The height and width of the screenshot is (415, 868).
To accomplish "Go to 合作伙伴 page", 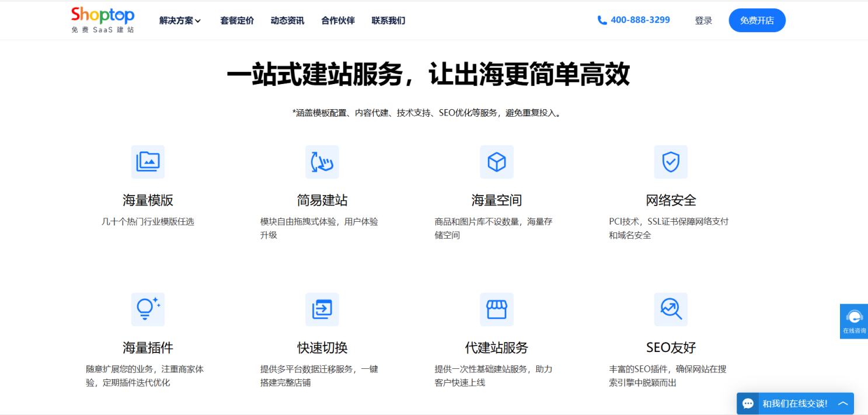I will point(338,20).
